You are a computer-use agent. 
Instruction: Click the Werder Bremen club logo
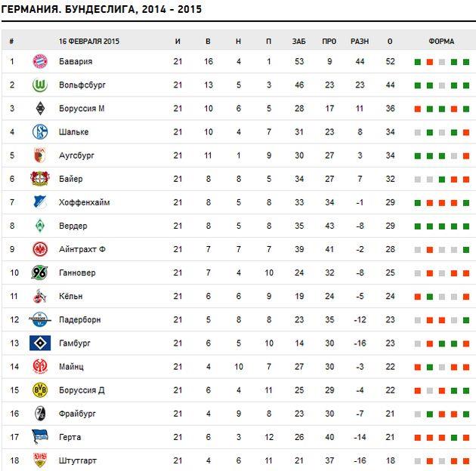tap(40, 226)
